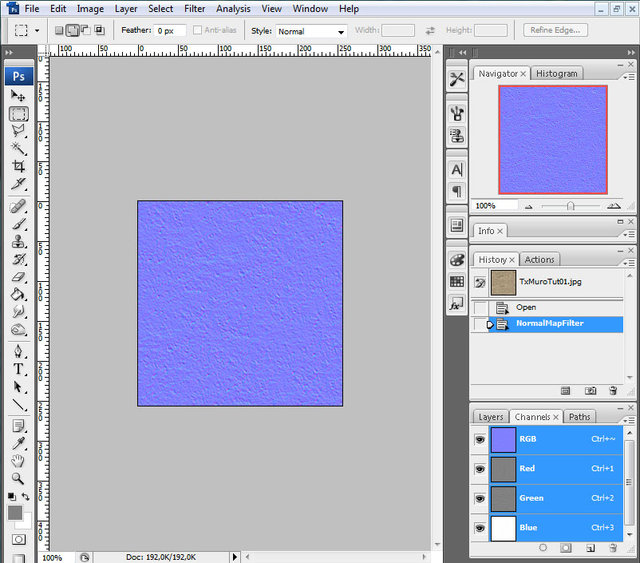Delete current state in History panel
Screen dimensions: 640x563
point(613,390)
